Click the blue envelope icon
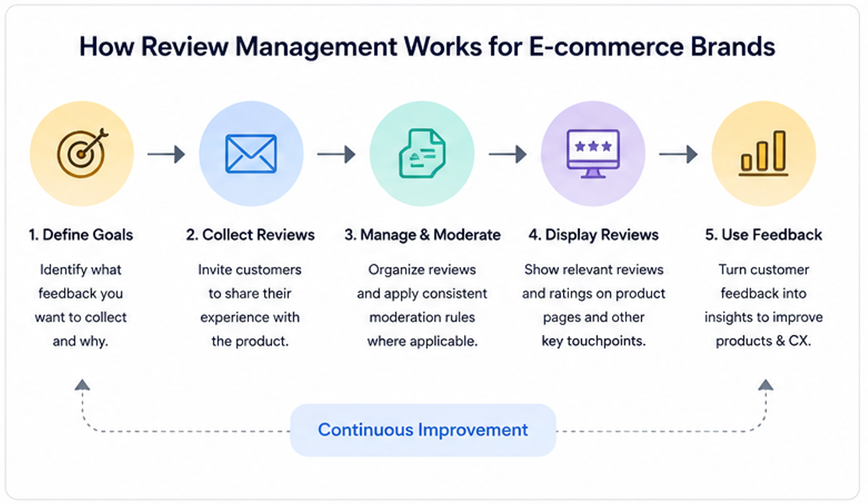 tap(251, 153)
